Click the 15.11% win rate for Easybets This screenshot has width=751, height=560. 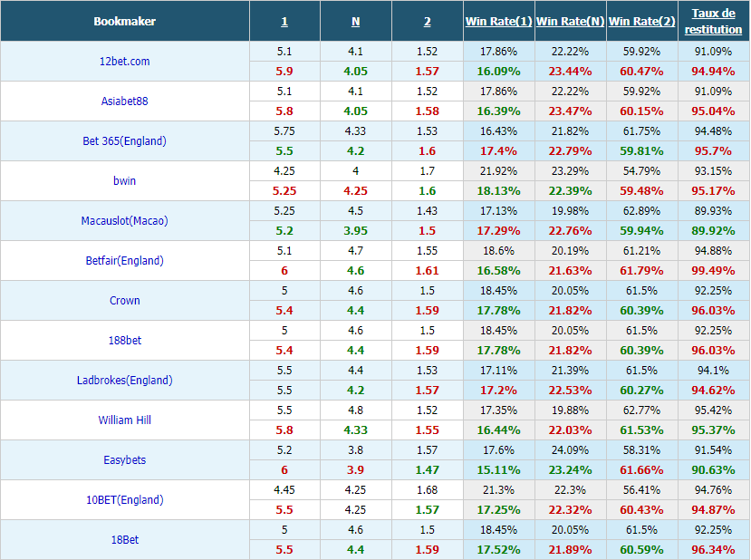(x=498, y=470)
